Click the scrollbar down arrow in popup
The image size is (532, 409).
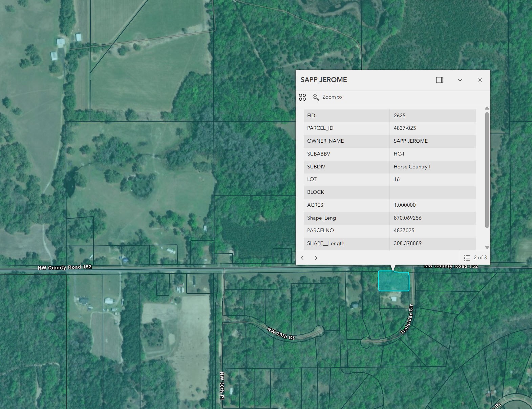tap(487, 247)
